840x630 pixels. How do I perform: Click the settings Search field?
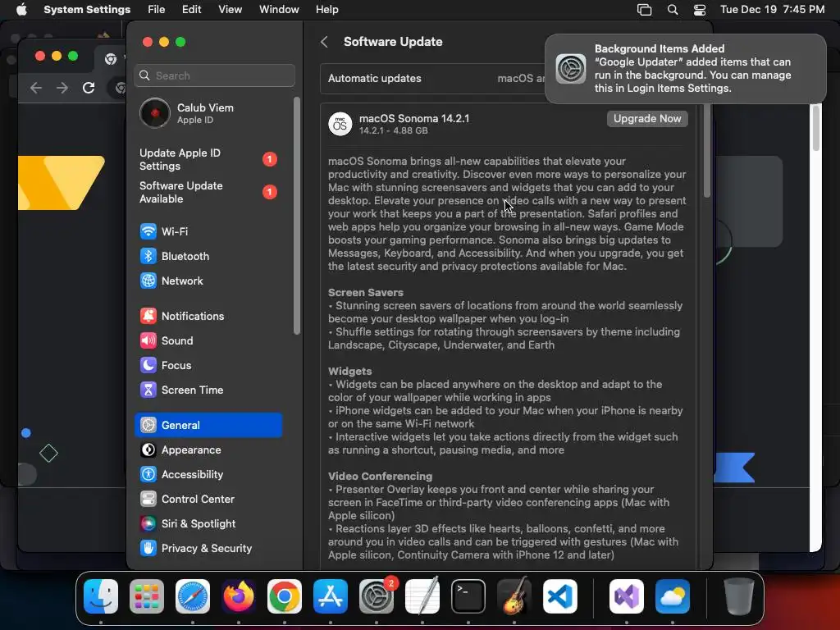coord(214,75)
